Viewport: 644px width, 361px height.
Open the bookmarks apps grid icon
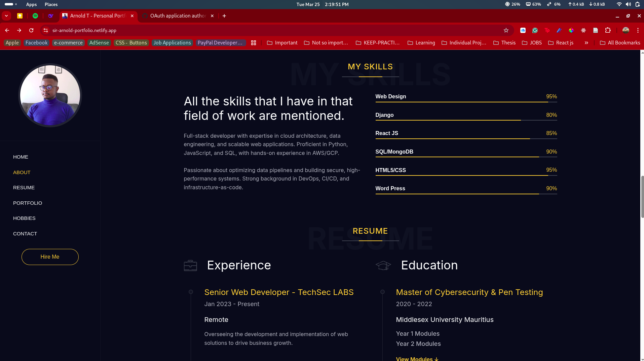(254, 43)
